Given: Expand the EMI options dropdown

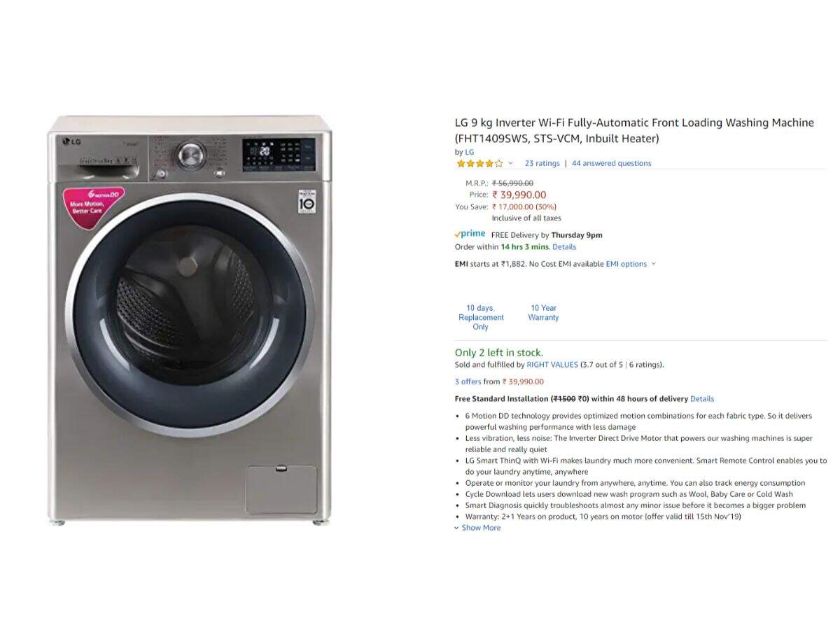Looking at the screenshot, I should pyautogui.click(x=631, y=264).
